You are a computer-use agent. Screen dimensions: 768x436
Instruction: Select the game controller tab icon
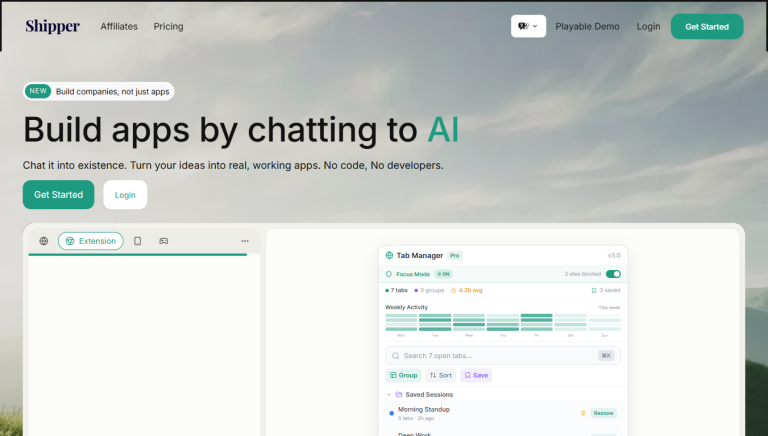(x=164, y=241)
